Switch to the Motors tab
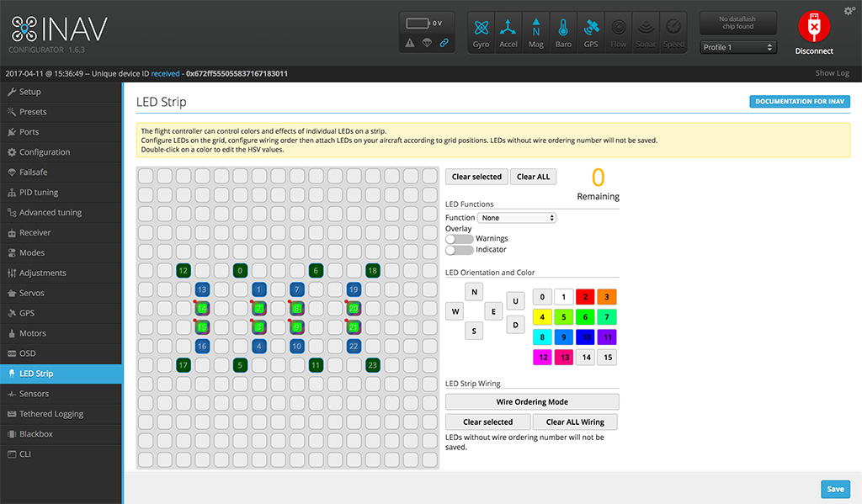 pyautogui.click(x=61, y=334)
